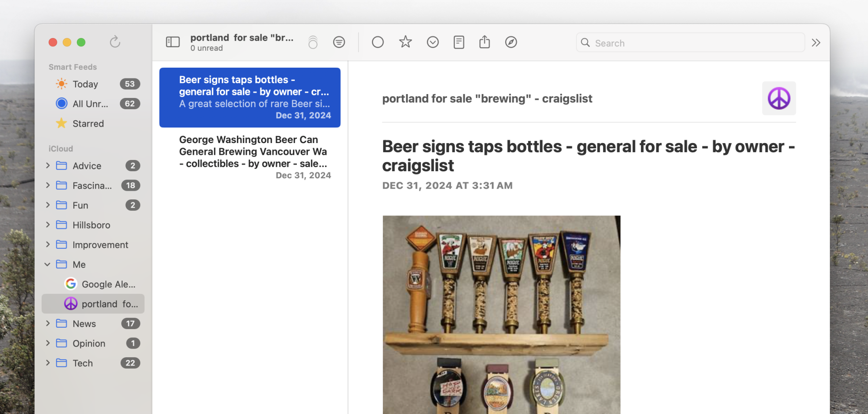The height and width of the screenshot is (414, 868).
Task: Expand the News folder
Action: [x=48, y=323]
